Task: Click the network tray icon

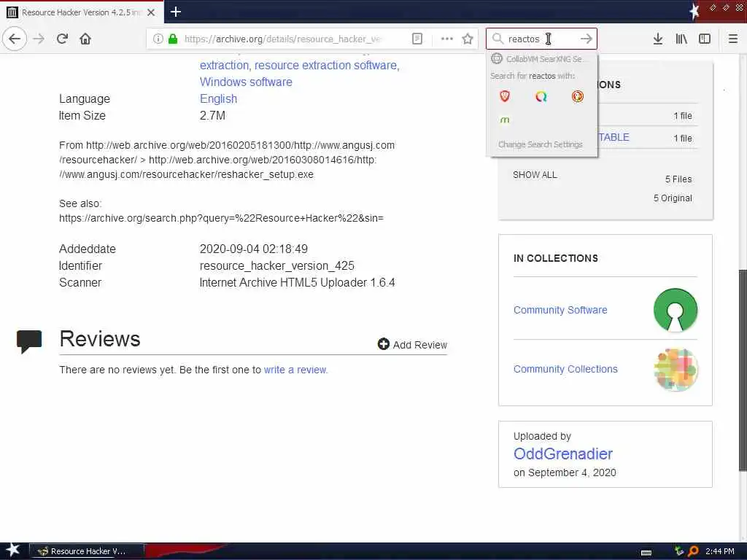Action: point(679,551)
